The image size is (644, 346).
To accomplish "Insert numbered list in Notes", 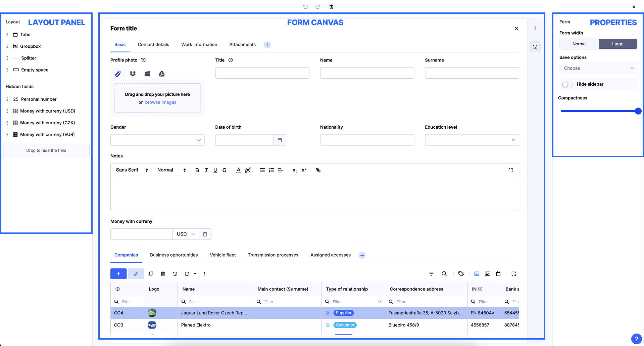I will pos(271,170).
